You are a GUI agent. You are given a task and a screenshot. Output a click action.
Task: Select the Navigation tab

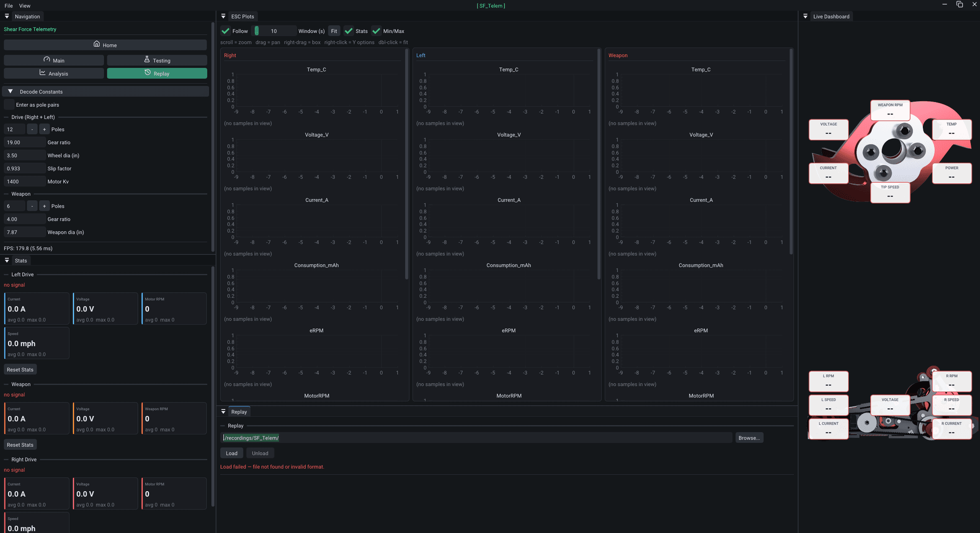click(27, 16)
